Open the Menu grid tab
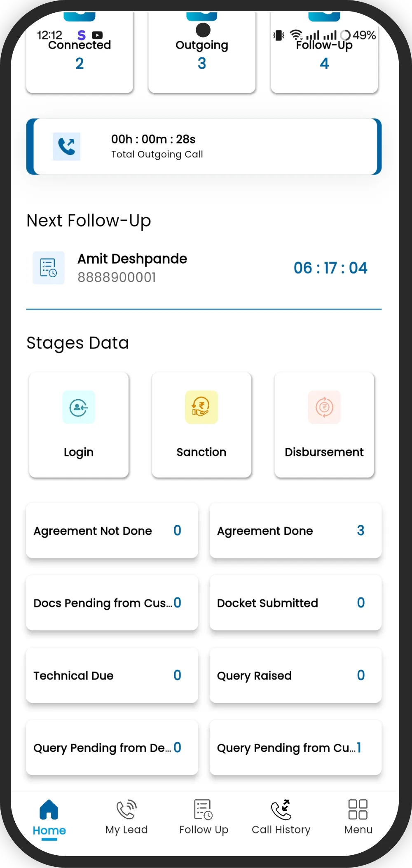The image size is (412, 868). 358,818
